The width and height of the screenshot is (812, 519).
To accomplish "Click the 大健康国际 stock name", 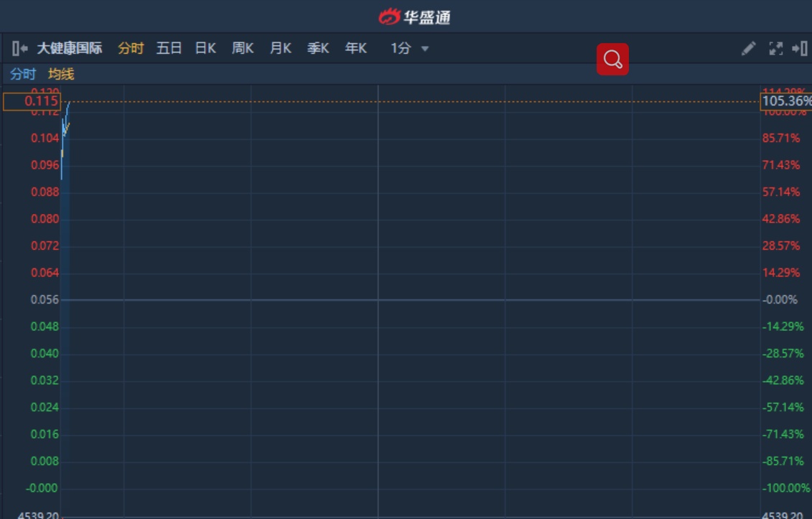I will (x=70, y=49).
